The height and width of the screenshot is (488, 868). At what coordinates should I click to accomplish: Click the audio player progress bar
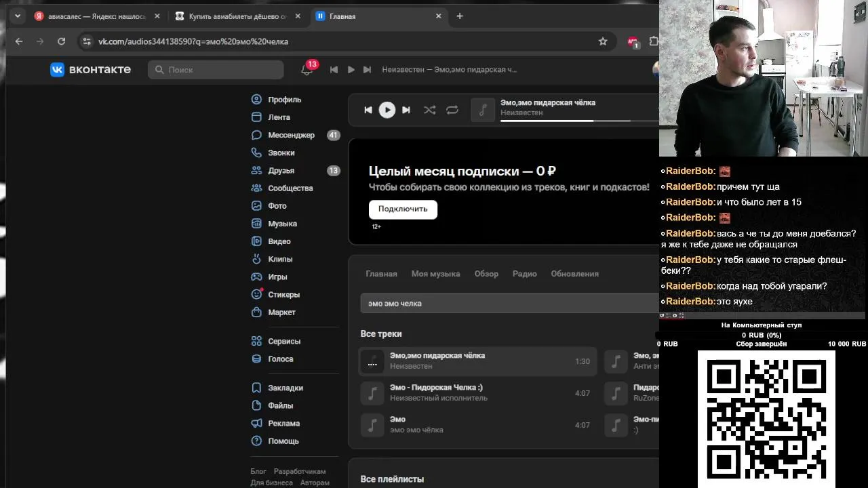580,121
